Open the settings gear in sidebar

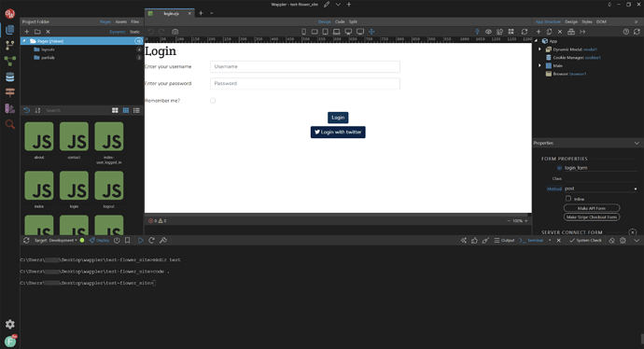tap(10, 324)
